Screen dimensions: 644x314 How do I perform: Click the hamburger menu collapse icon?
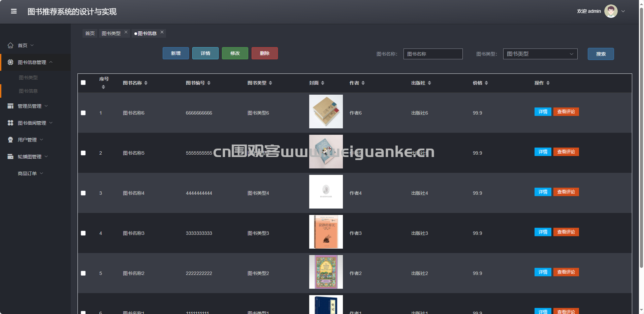[14, 11]
